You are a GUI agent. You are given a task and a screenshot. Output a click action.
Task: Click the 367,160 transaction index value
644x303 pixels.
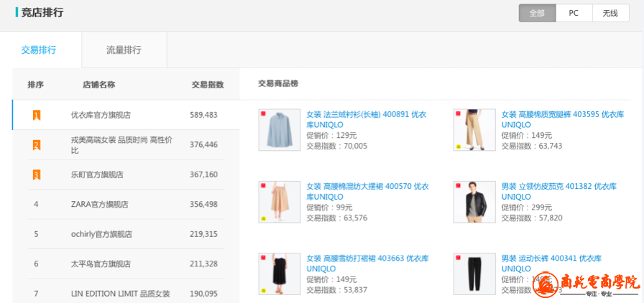(x=203, y=174)
